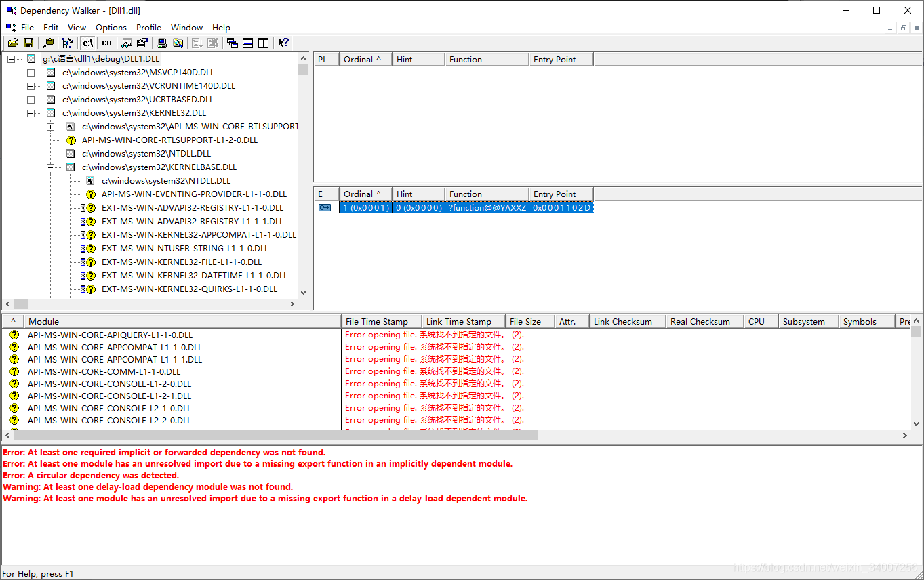924x580 pixels.
Task: Open the File menu
Action: (x=27, y=27)
